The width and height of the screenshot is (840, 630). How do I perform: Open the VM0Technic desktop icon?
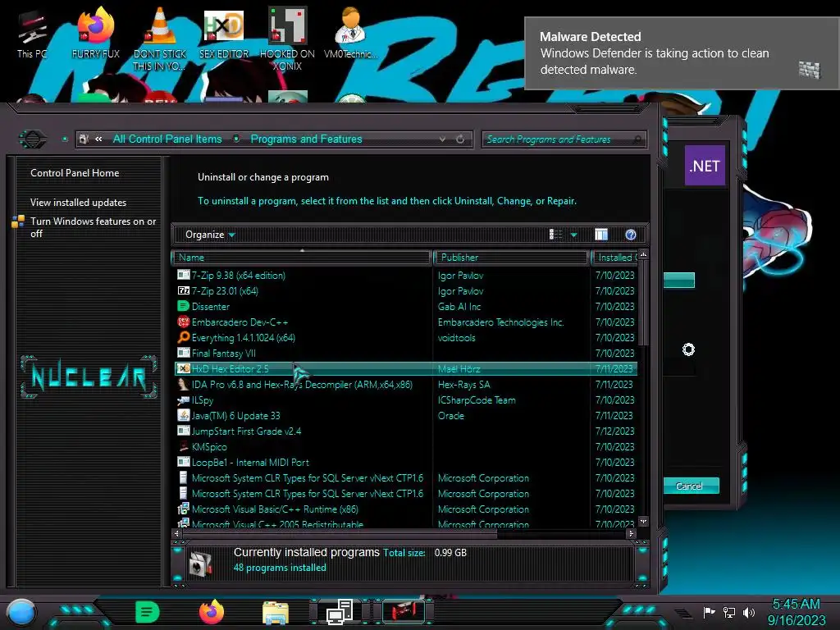pyautogui.click(x=350, y=33)
